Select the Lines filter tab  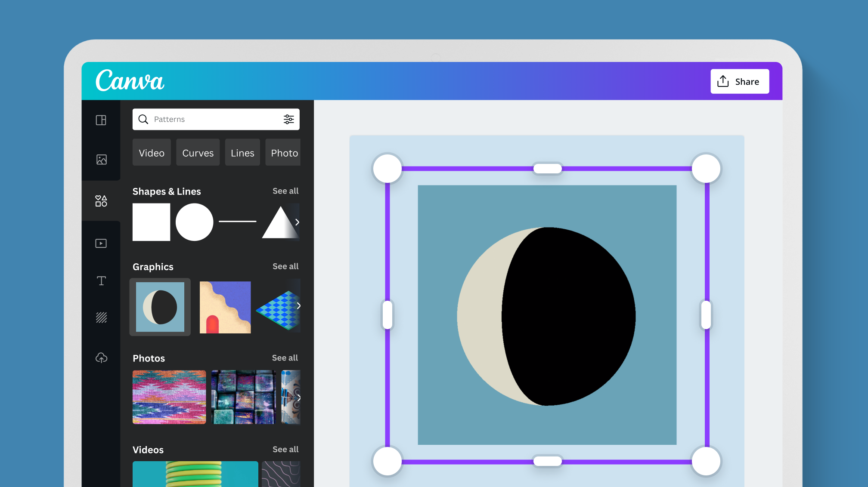pos(242,153)
